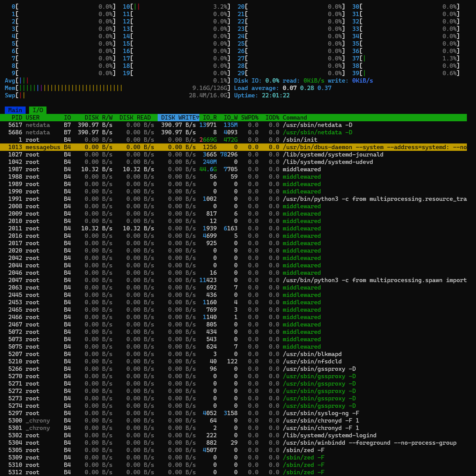Click the IOD% column header
Screen dimensions: 476x476
coord(272,117)
